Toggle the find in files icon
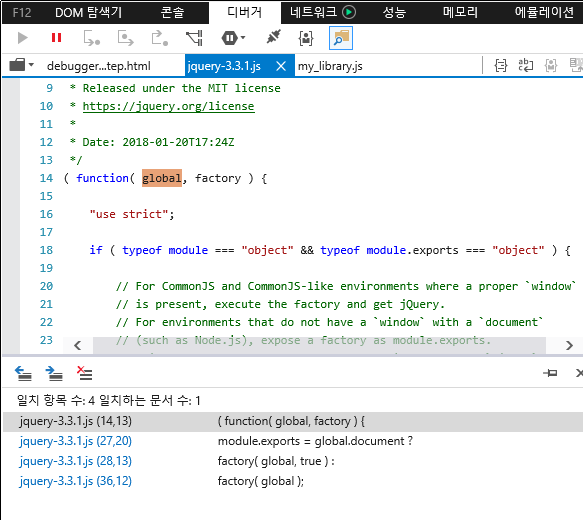583x520 pixels. 341,38
